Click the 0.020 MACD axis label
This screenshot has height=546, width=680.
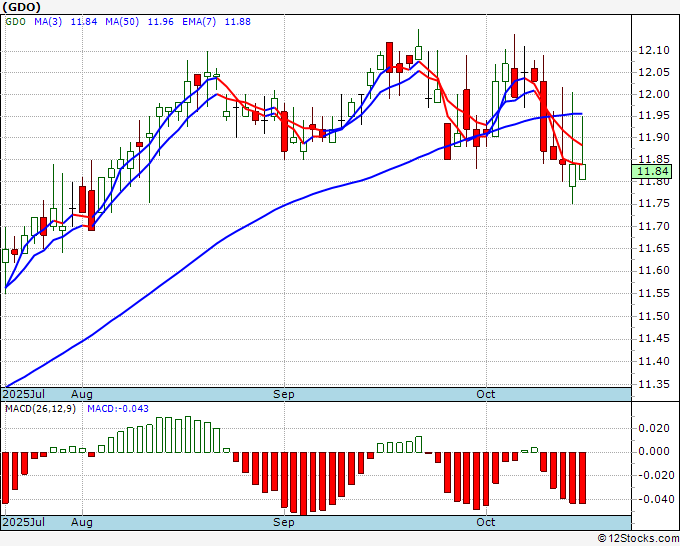coord(654,428)
